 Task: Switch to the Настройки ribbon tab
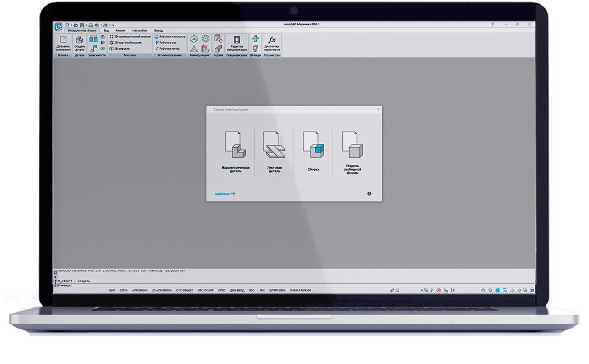(140, 31)
